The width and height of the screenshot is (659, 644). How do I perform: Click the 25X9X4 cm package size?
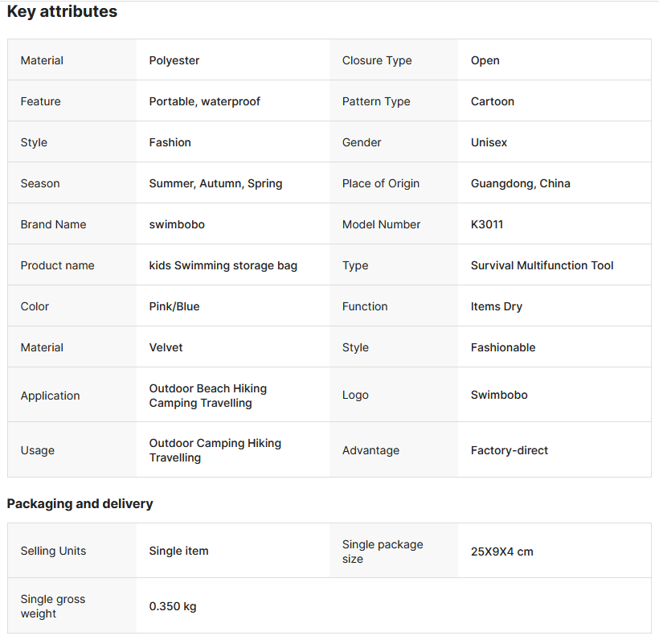click(502, 552)
